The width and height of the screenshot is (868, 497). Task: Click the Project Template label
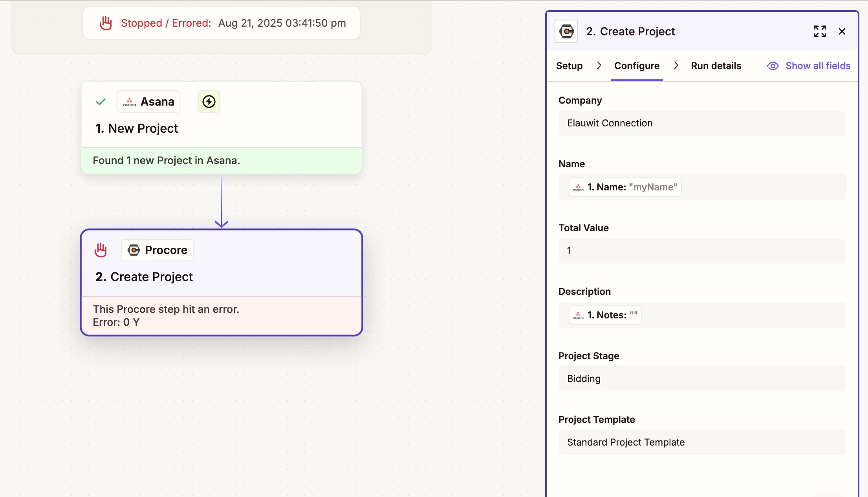[597, 420]
